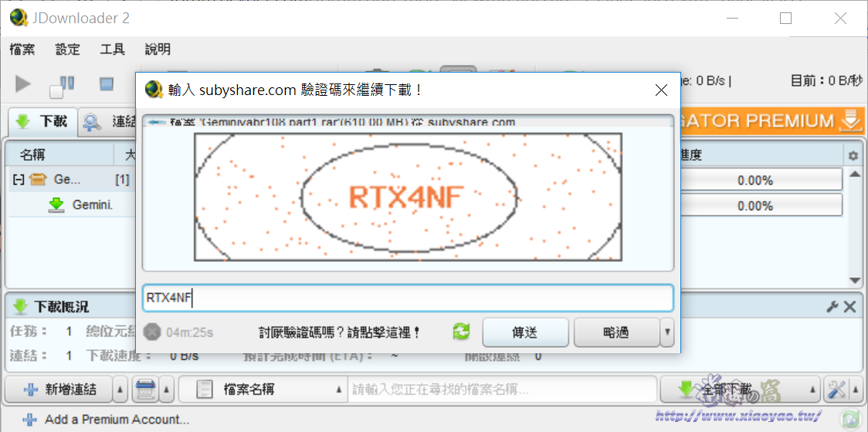Open dropdown arrow beside tools icon
The image size is (868, 432).
857,390
